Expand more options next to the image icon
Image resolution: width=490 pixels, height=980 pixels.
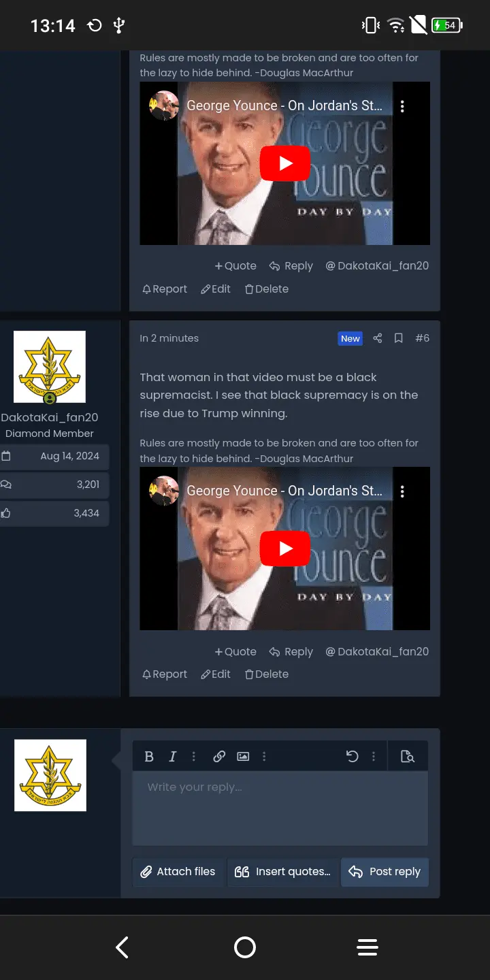click(x=264, y=756)
